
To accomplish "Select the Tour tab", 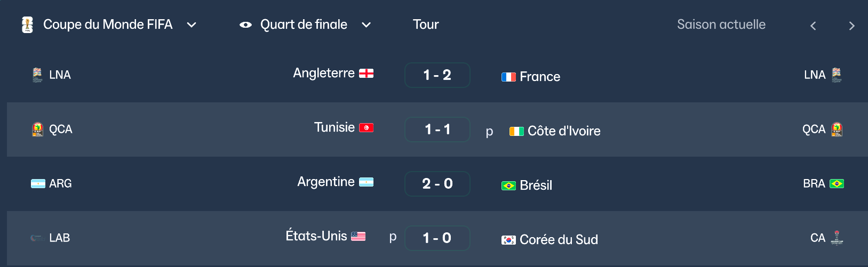I will (426, 25).
